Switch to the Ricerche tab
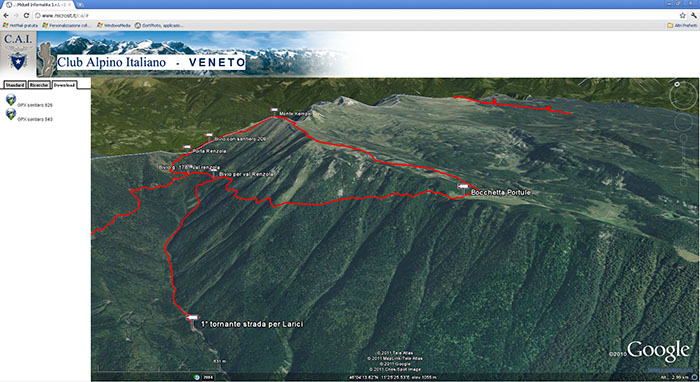Viewport: 700px width, 382px height. [x=39, y=85]
